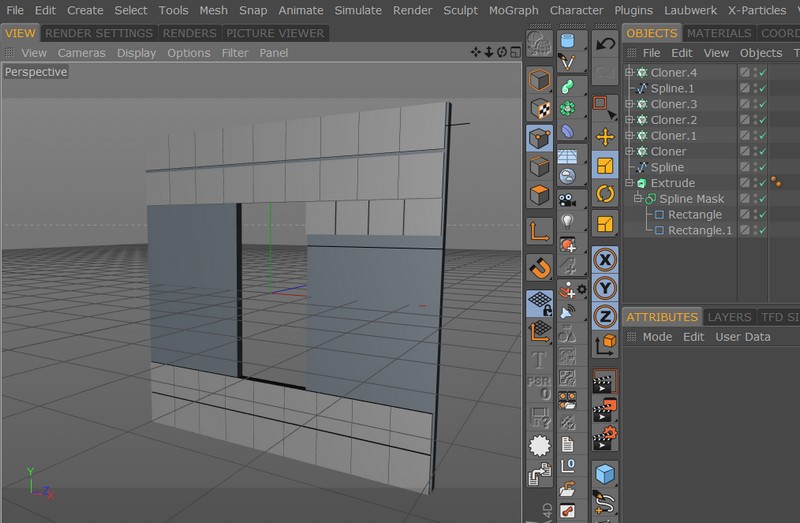Toggle Spline.1 enabled checkmark
The width and height of the screenshot is (800, 523).
click(763, 88)
